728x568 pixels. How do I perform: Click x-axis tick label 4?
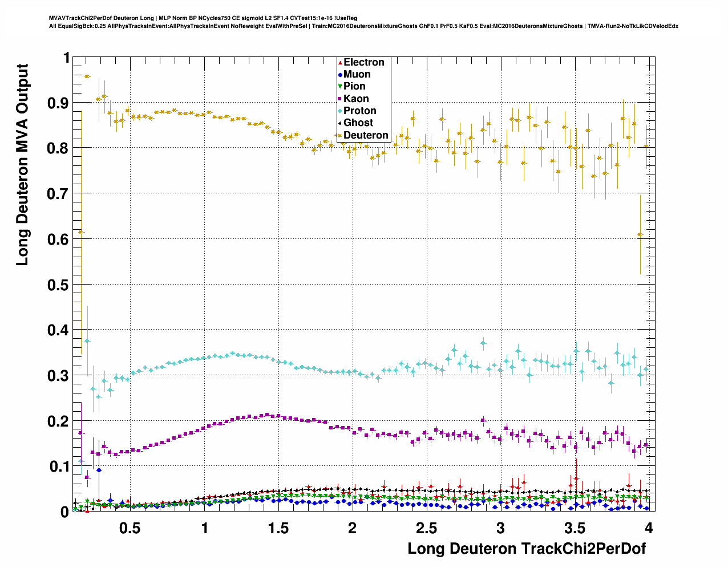[x=649, y=528]
